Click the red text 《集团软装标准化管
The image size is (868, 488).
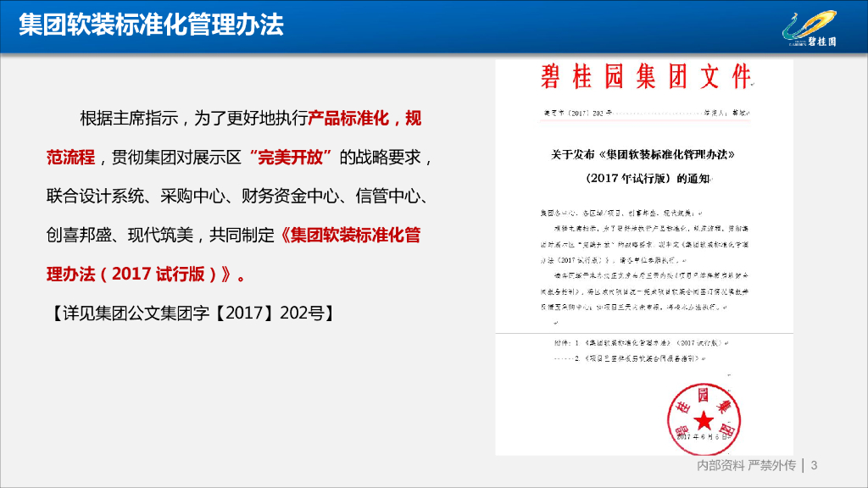[348, 236]
